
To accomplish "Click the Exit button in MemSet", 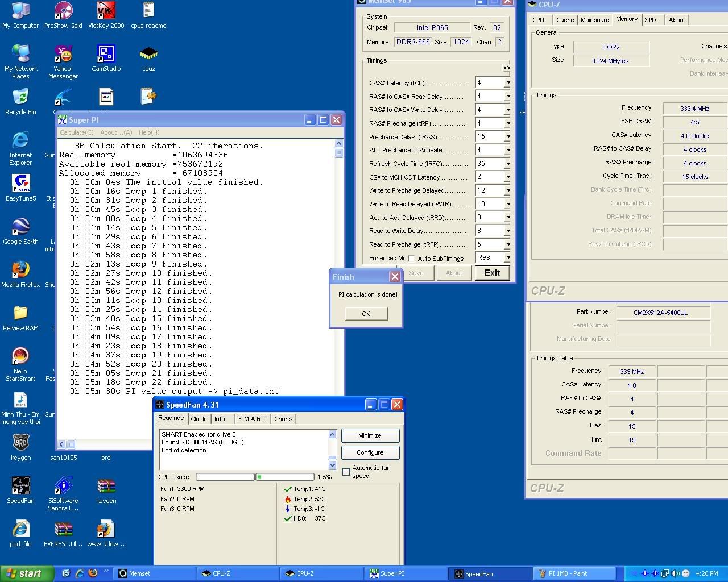I will 492,273.
